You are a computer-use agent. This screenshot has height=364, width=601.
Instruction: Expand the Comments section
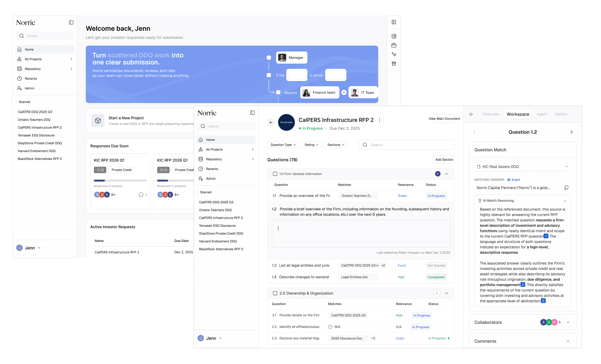(568, 341)
